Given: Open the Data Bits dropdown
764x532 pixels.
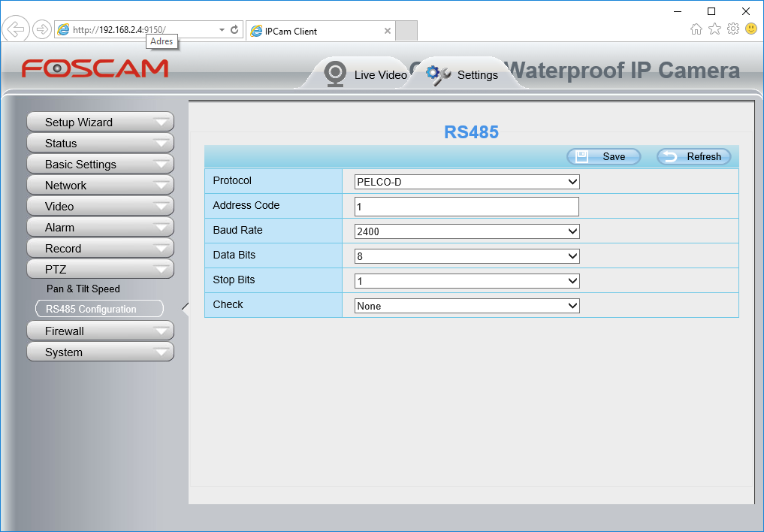Looking at the screenshot, I should tap(467, 256).
